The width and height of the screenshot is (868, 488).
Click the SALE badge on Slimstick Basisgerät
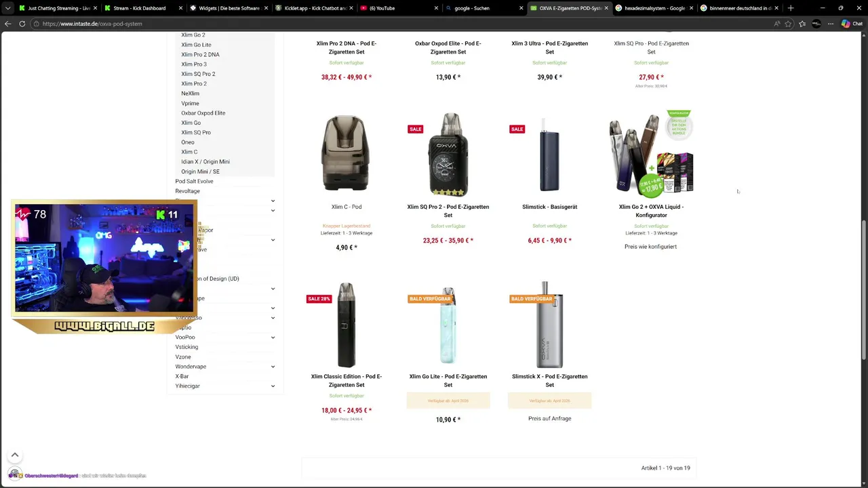point(517,129)
